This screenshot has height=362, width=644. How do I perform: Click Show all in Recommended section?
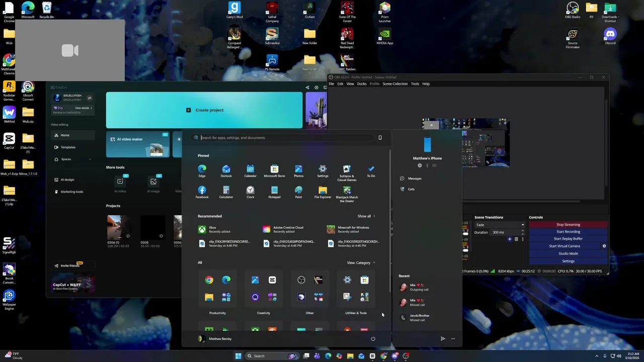click(x=366, y=216)
